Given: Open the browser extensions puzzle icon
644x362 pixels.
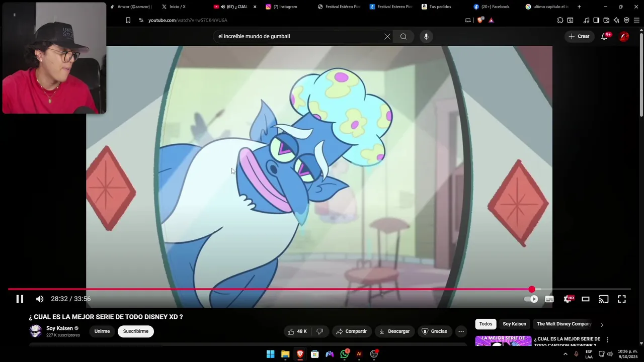Looking at the screenshot, I should pyautogui.click(x=560, y=20).
